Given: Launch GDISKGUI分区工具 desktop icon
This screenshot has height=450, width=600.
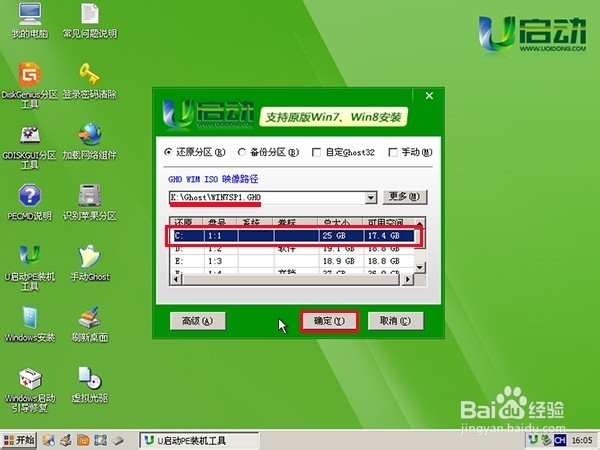Looking at the screenshot, I should (29, 146).
